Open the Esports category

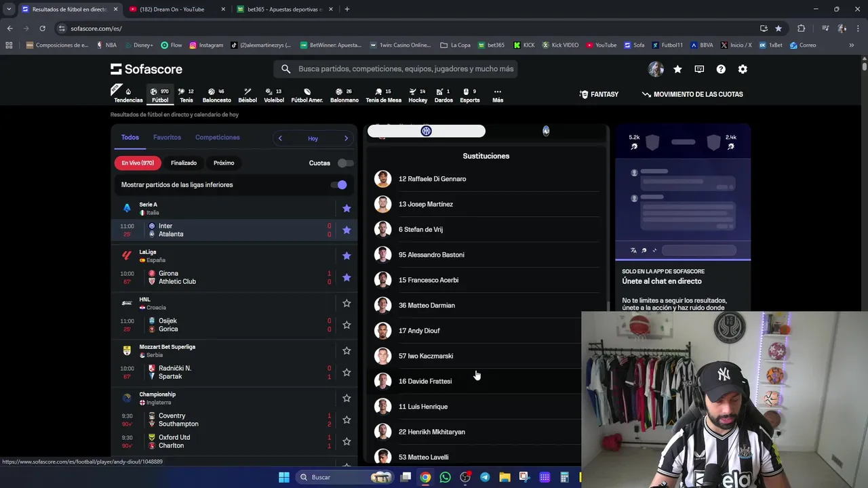pyautogui.click(x=469, y=95)
